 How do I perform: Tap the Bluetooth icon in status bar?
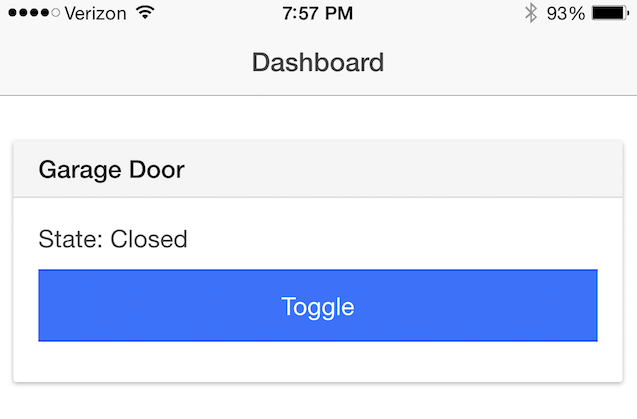point(531,13)
